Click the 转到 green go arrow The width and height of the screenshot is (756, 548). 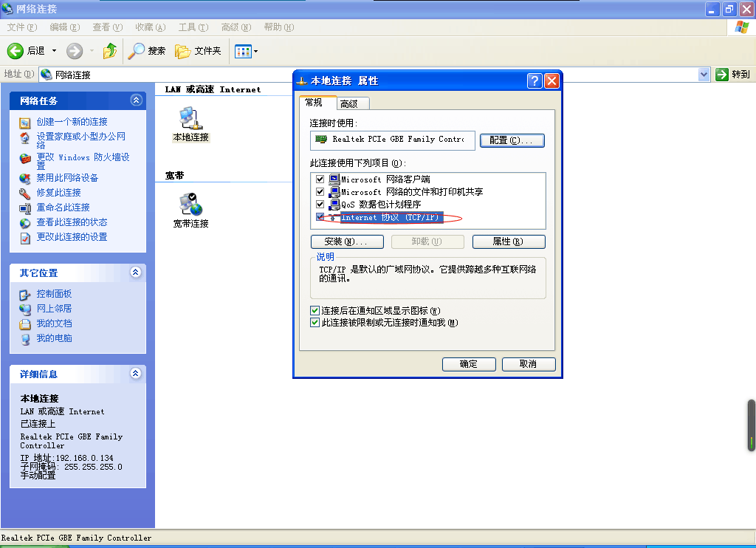pyautogui.click(x=722, y=75)
